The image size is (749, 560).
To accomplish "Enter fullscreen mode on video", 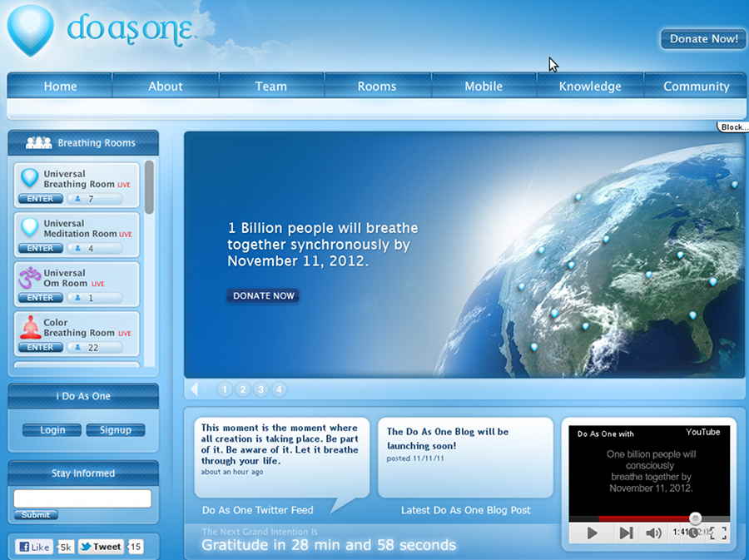I will [718, 533].
